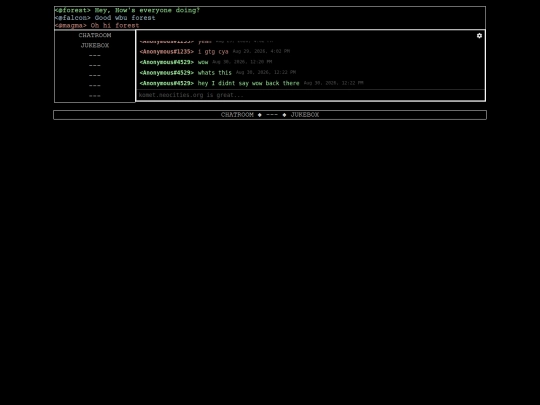
Task: Open CHATROOM link in the left sidebar
Action: pos(95,35)
